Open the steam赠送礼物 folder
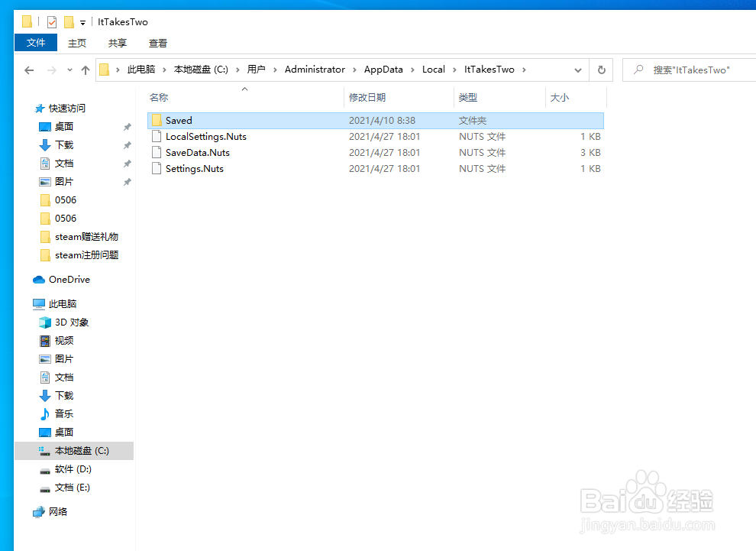The height and width of the screenshot is (551, 756). 86,237
